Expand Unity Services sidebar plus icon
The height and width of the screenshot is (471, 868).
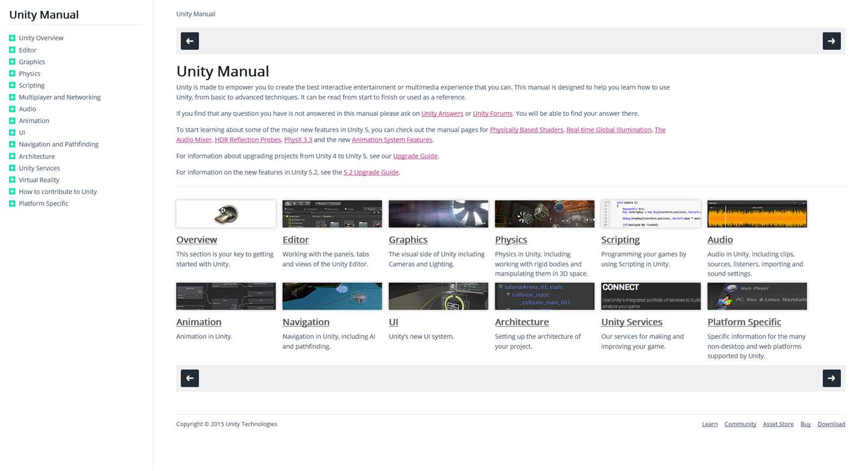[x=12, y=168]
